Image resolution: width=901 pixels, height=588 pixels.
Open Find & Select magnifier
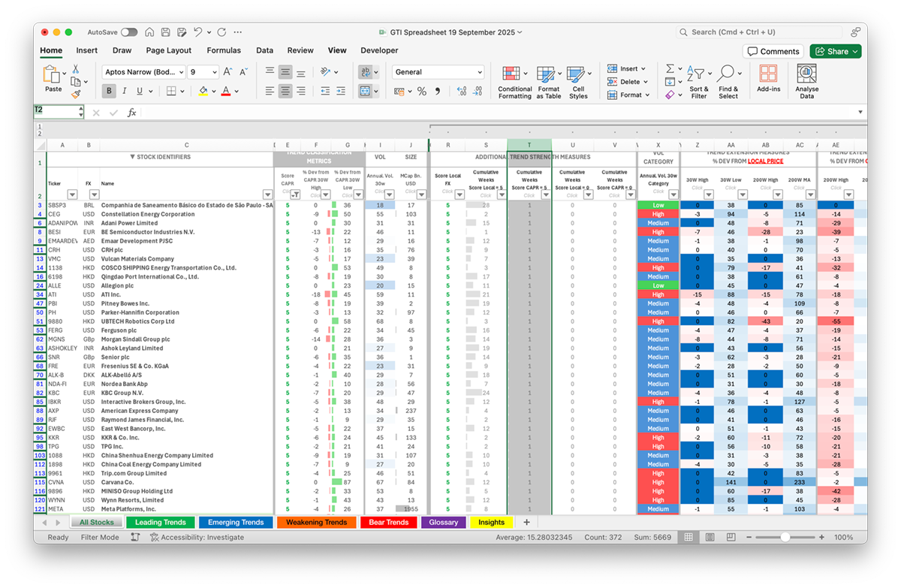click(728, 82)
